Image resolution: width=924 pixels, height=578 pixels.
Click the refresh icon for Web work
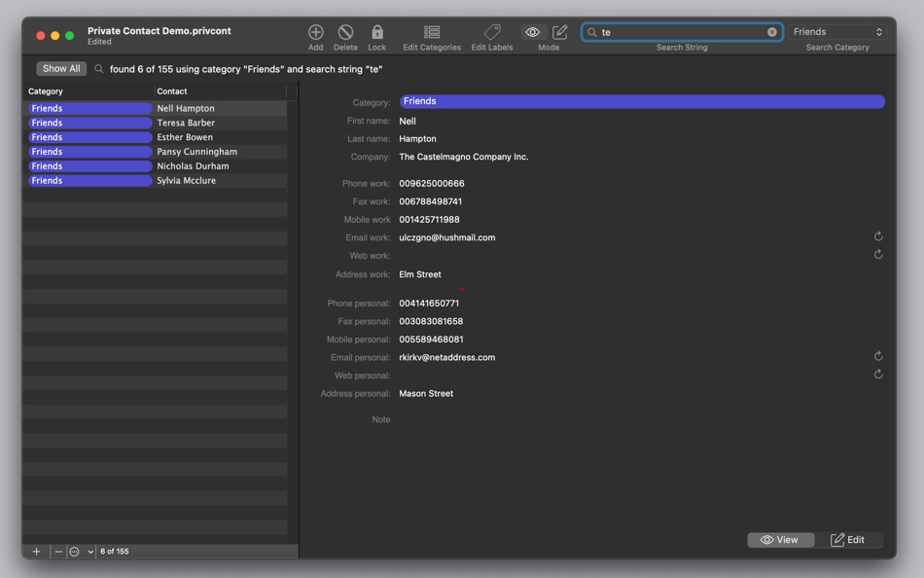click(x=878, y=255)
